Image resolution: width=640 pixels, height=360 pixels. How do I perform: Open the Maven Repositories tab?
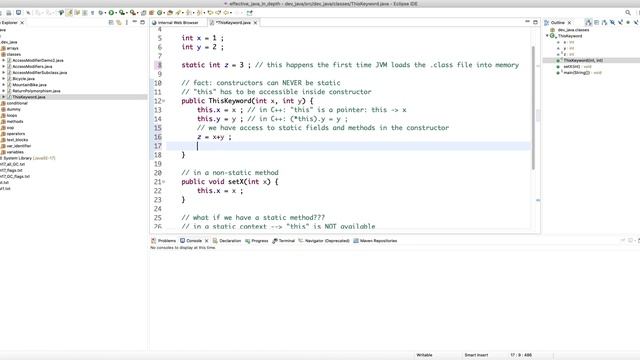point(376,240)
